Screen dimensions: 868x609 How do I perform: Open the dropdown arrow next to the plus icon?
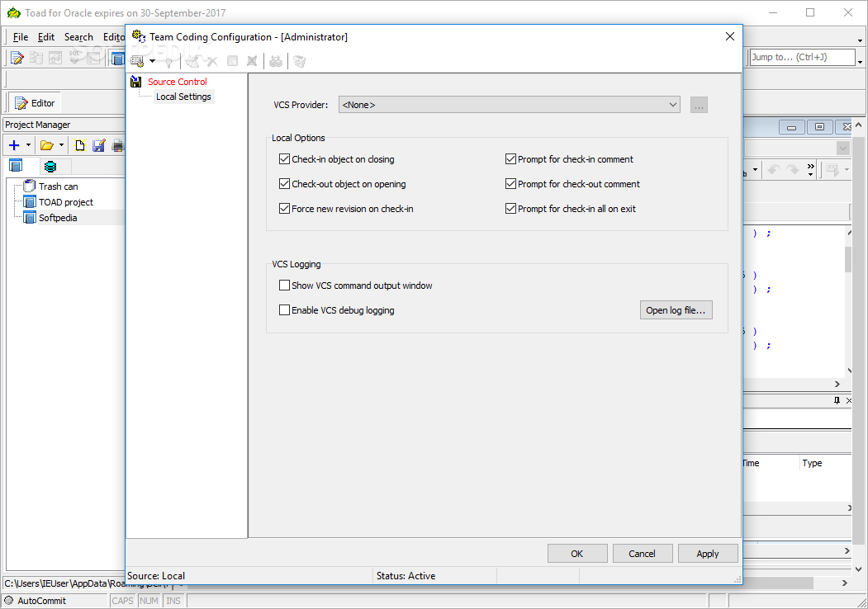pos(28,145)
